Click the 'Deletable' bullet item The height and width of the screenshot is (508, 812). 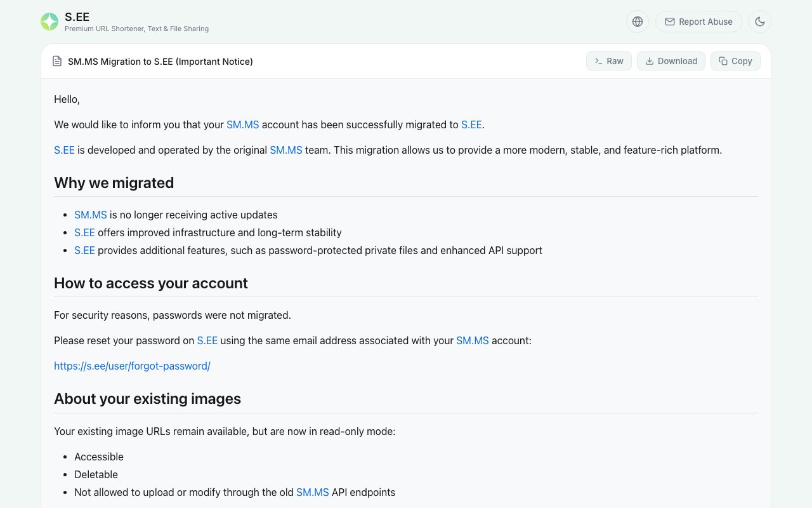point(96,474)
